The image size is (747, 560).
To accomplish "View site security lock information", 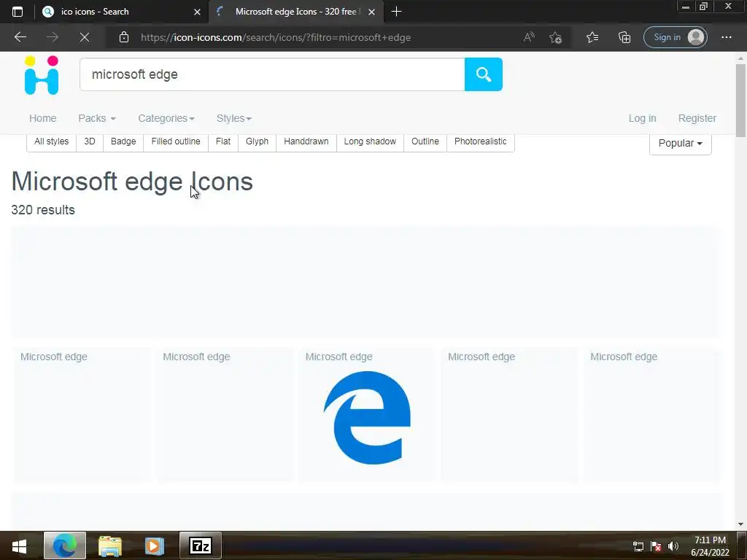I will point(124,37).
